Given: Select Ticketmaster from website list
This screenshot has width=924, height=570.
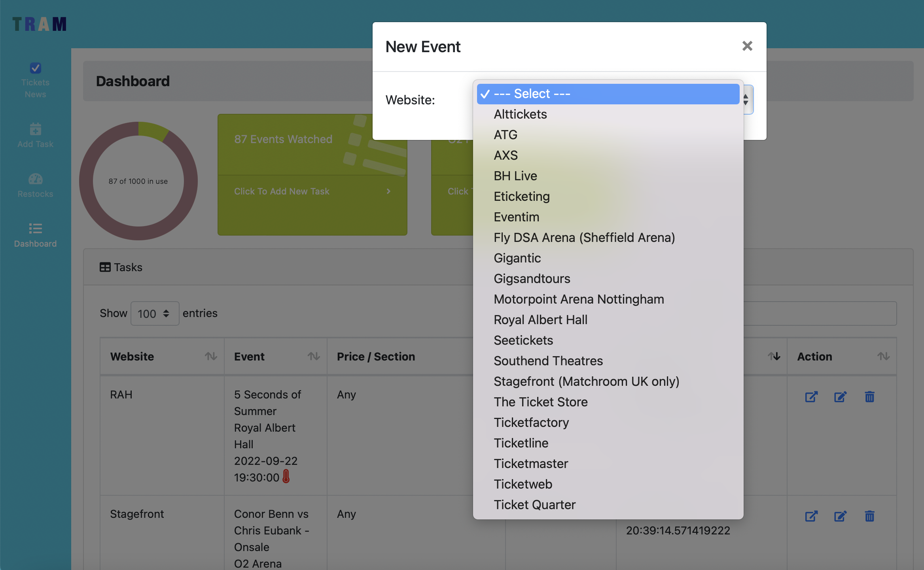Looking at the screenshot, I should [530, 463].
